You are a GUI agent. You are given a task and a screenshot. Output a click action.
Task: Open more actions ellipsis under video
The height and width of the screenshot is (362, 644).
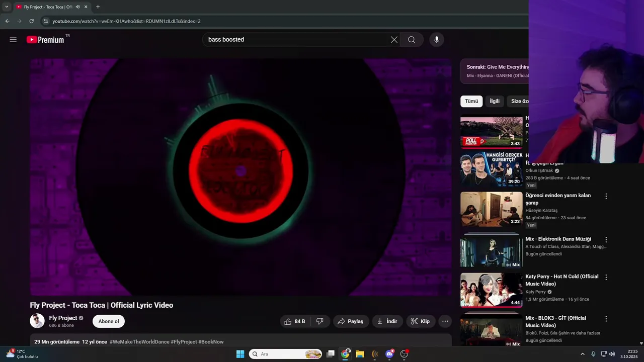click(445, 321)
